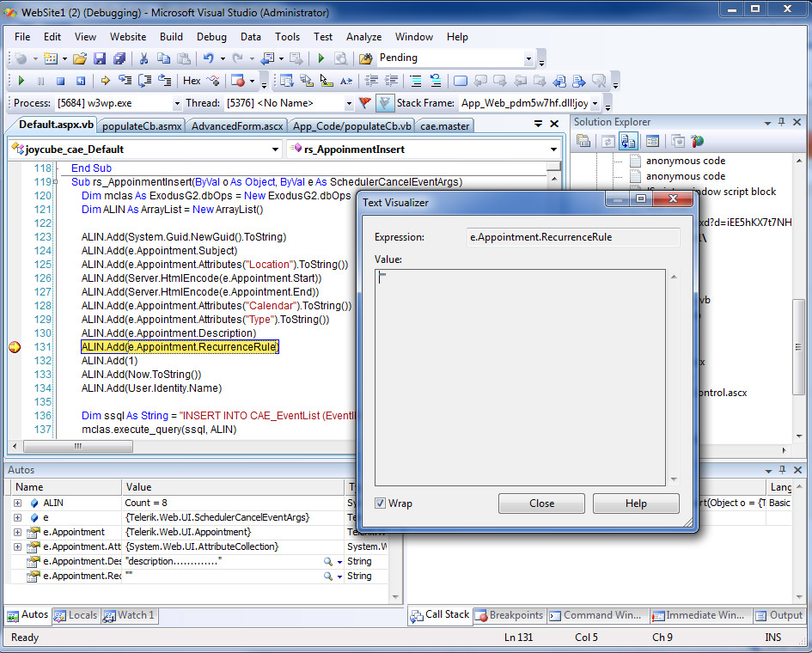Click the red flag thread icon

click(x=364, y=103)
